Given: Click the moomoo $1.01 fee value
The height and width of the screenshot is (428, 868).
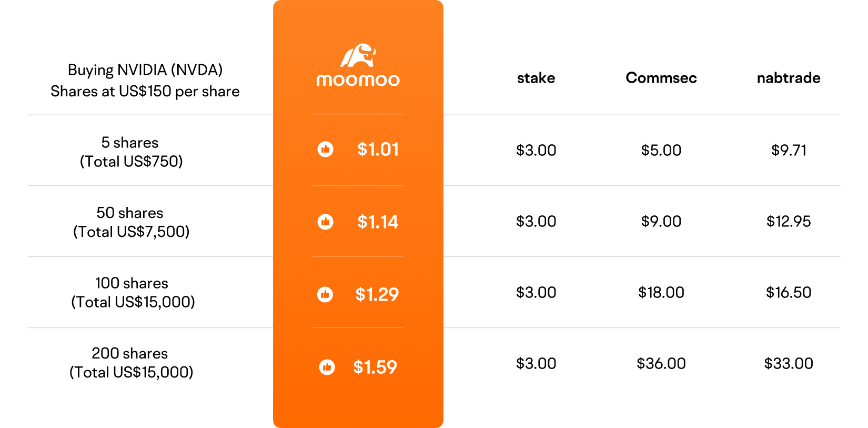Looking at the screenshot, I should 378,150.
